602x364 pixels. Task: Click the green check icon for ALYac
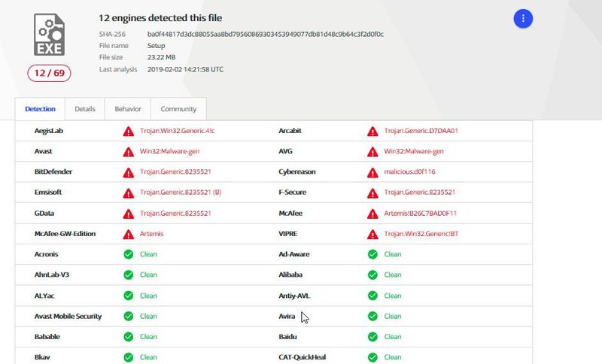[128, 296]
